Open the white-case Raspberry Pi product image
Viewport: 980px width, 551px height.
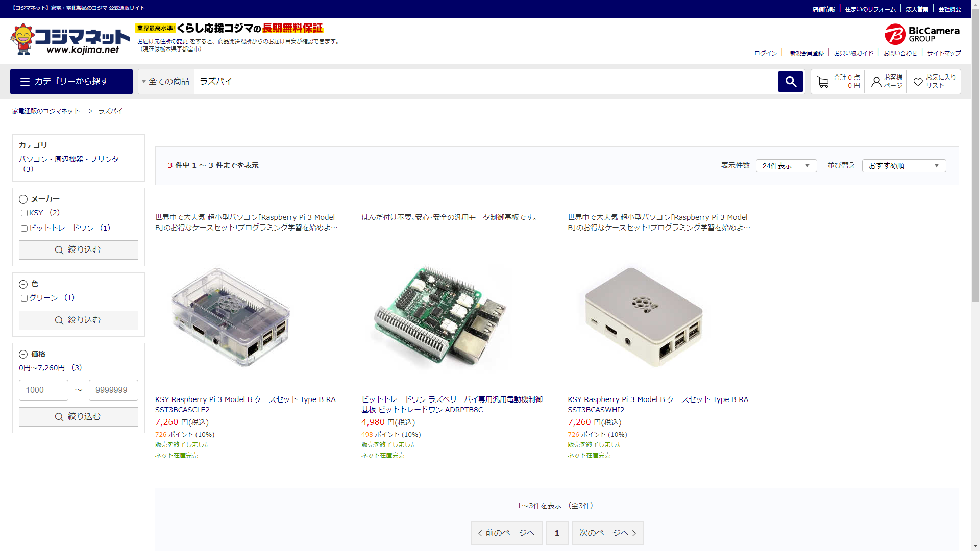coord(644,316)
